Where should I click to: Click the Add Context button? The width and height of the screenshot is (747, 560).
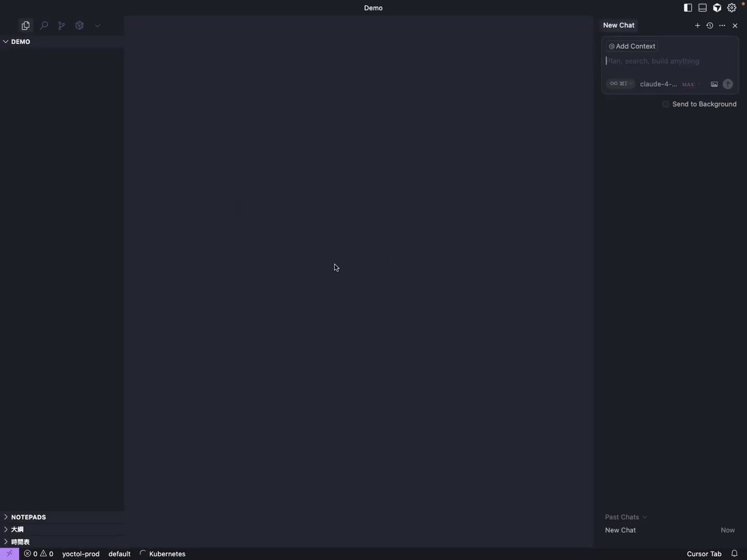632,46
